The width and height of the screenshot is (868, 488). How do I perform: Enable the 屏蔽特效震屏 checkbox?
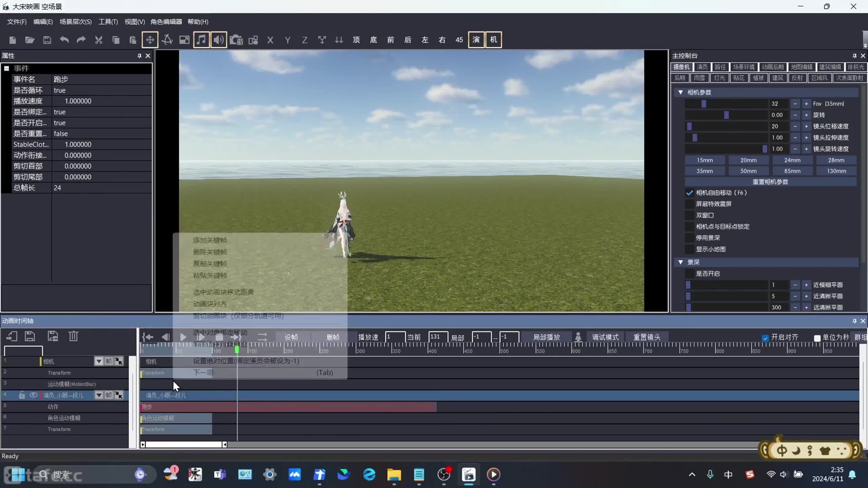689,204
